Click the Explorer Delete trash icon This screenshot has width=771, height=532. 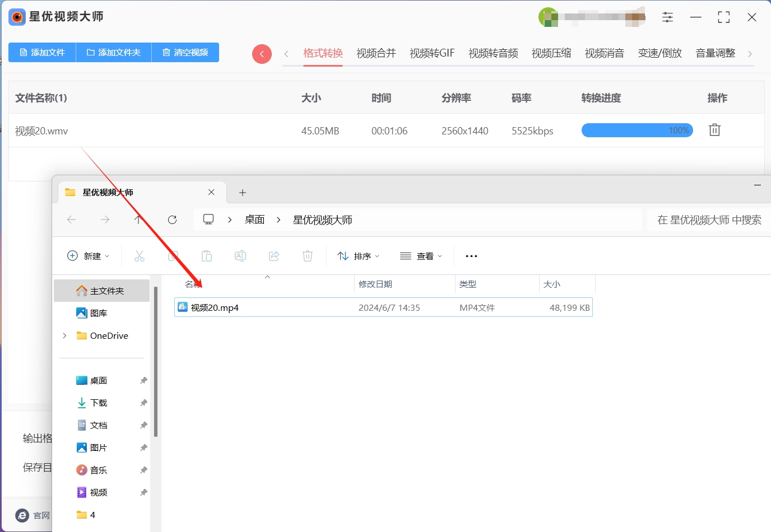tap(308, 256)
